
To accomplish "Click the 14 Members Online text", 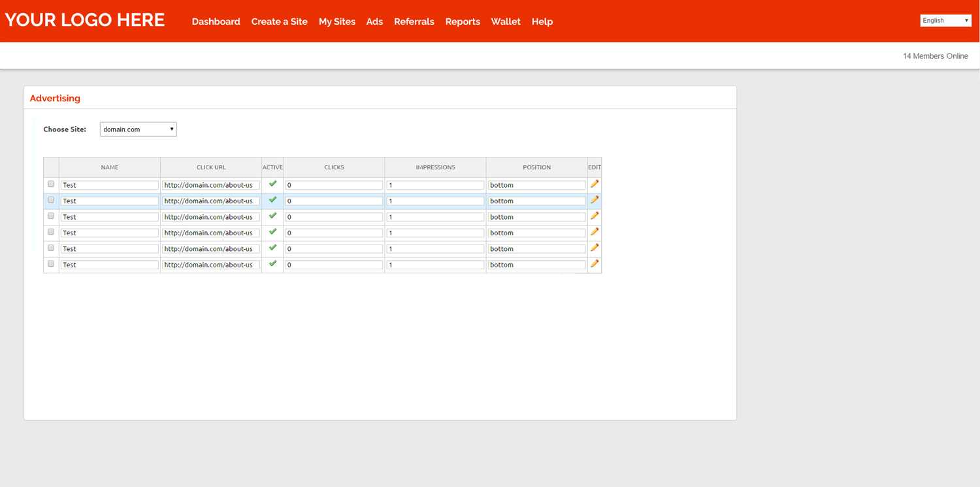I will click(x=936, y=56).
